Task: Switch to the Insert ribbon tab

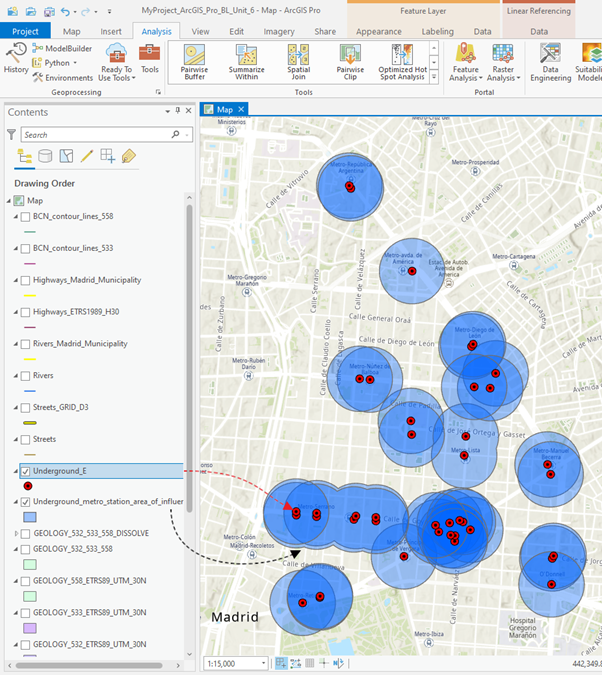Action: [111, 31]
